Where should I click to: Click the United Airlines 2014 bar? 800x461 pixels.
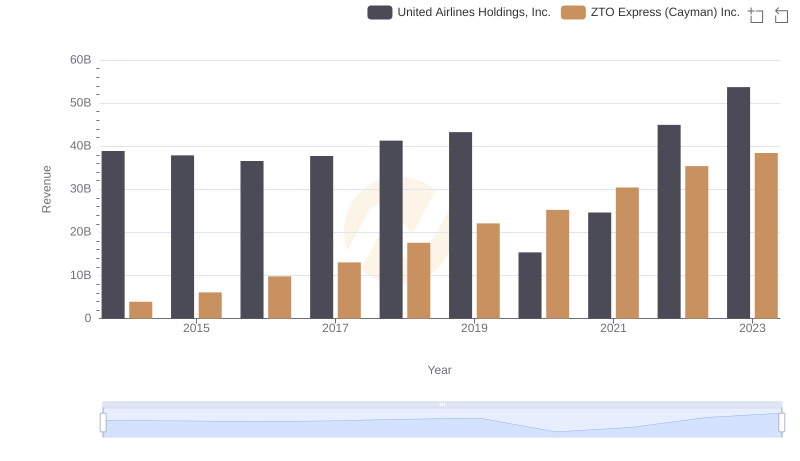(x=113, y=235)
